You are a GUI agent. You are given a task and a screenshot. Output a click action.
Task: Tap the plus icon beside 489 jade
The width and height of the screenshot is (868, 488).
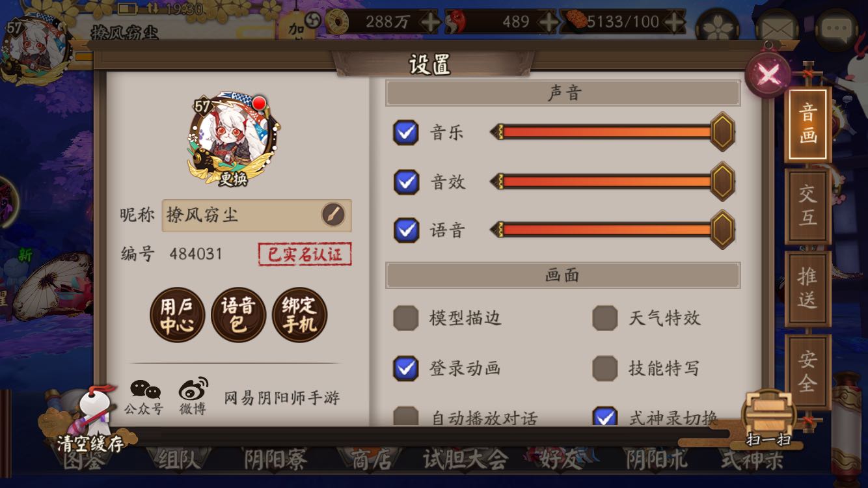[x=549, y=21]
